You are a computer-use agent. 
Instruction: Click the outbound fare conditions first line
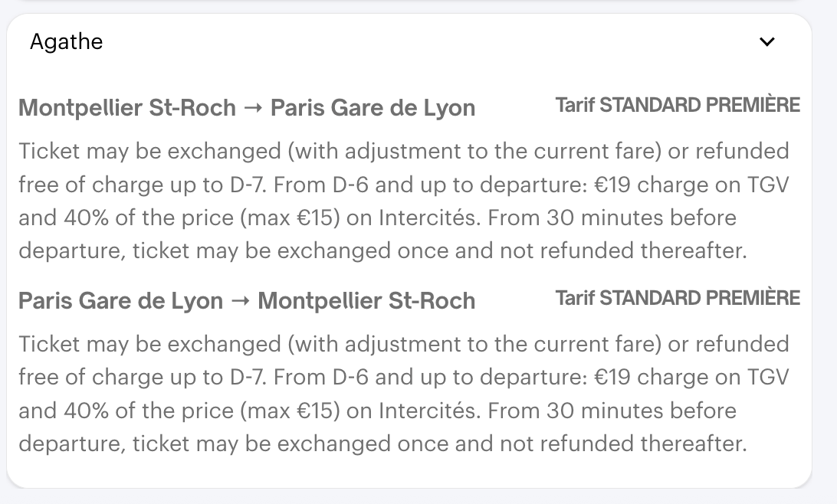403,152
